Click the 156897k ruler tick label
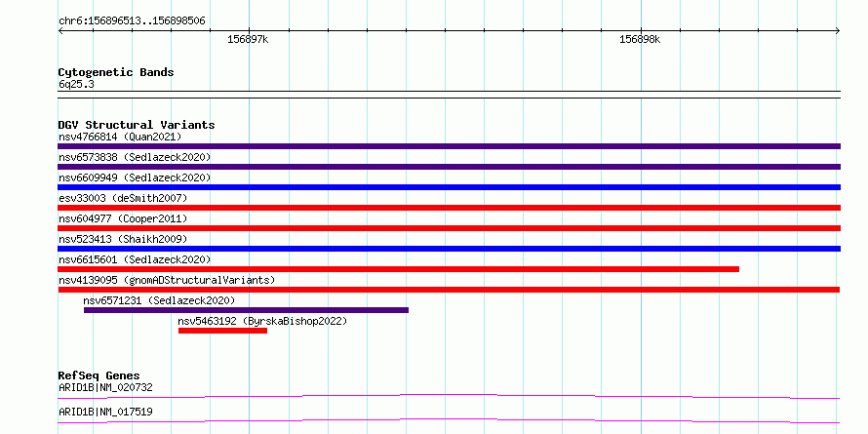Viewport: 868px width, 434px height. pyautogui.click(x=248, y=40)
